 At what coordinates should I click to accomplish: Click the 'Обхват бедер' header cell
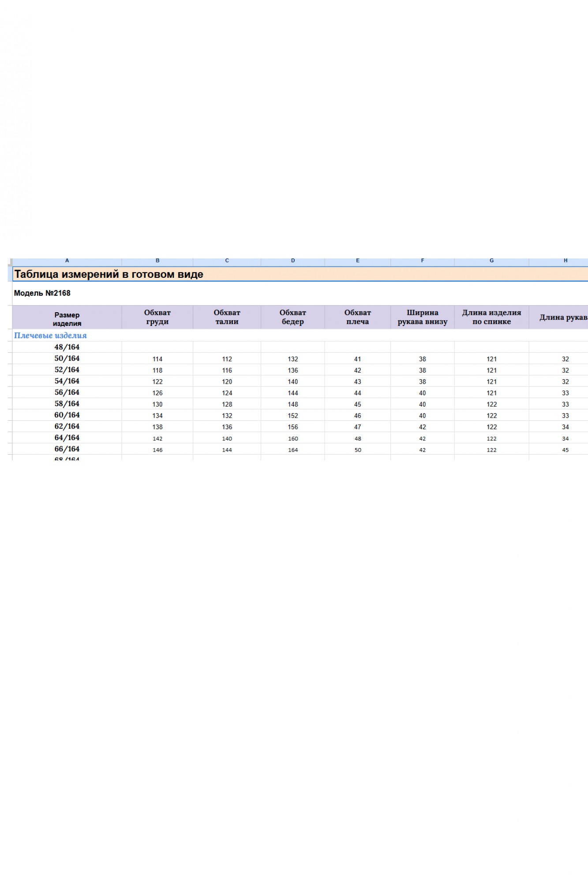pyautogui.click(x=293, y=317)
